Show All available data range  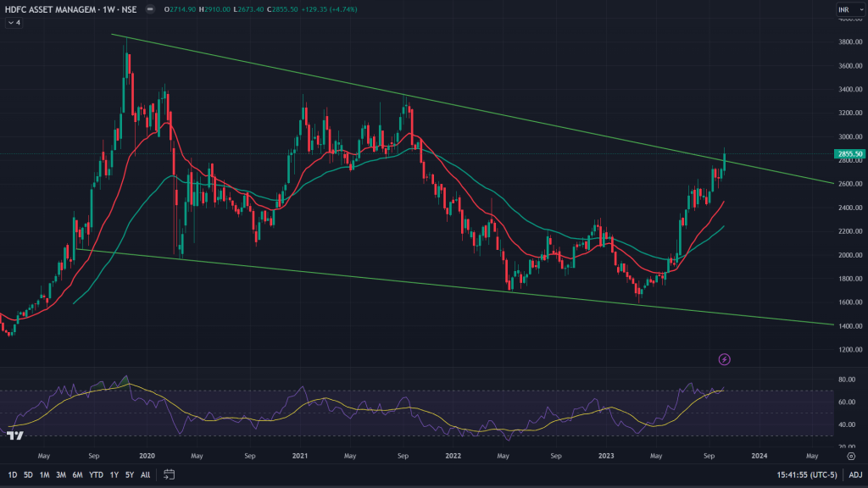pyautogui.click(x=145, y=475)
